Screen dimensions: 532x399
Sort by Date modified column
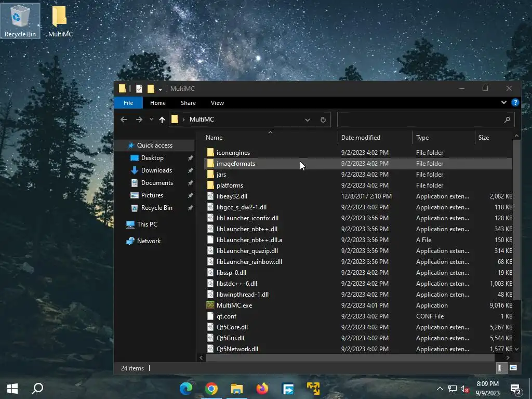click(x=375, y=137)
